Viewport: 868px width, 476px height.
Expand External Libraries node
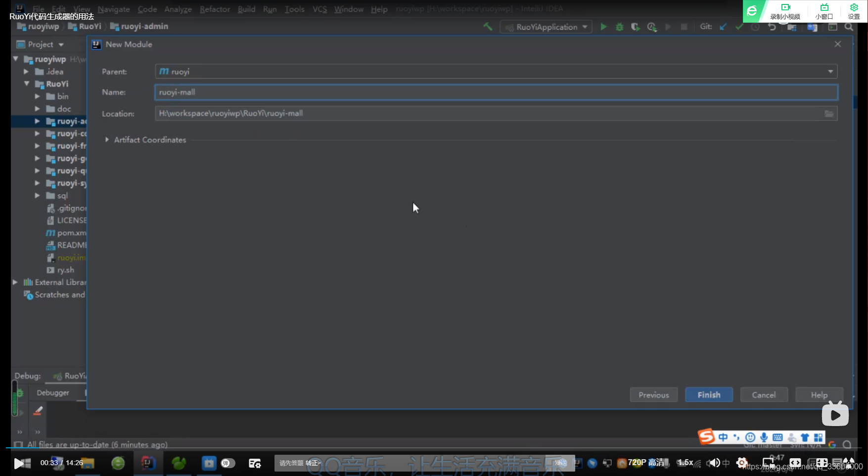coord(15,282)
